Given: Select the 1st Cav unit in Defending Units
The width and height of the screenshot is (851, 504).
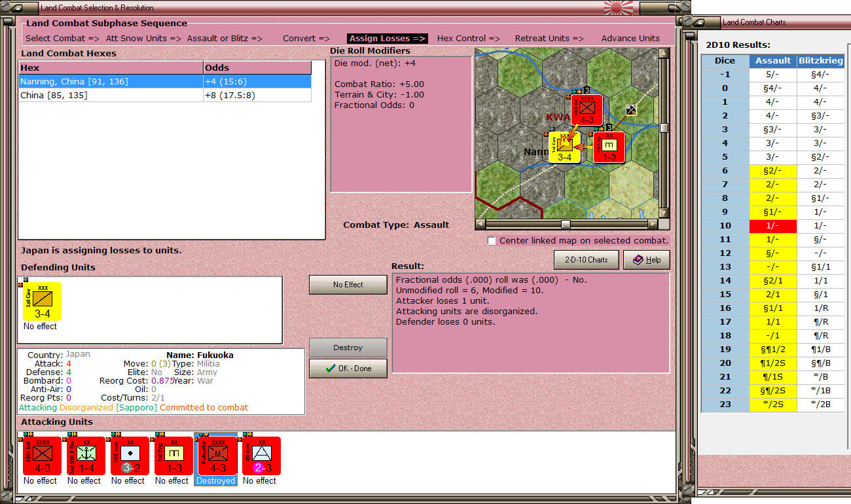Looking at the screenshot, I should (42, 302).
